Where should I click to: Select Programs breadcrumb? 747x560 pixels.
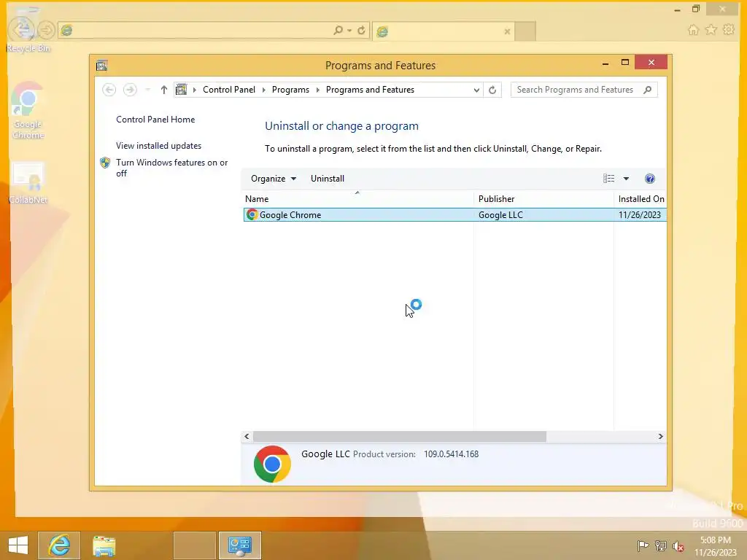pyautogui.click(x=290, y=90)
